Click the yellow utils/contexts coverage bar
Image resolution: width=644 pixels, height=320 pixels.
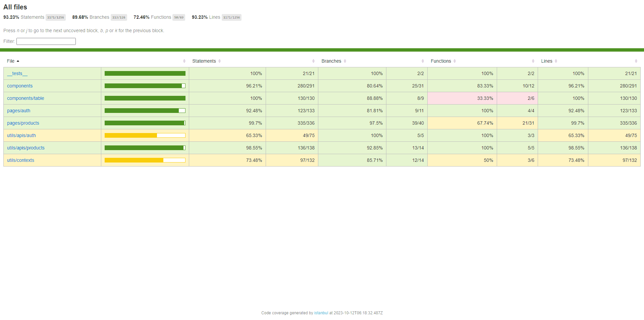[145, 160]
